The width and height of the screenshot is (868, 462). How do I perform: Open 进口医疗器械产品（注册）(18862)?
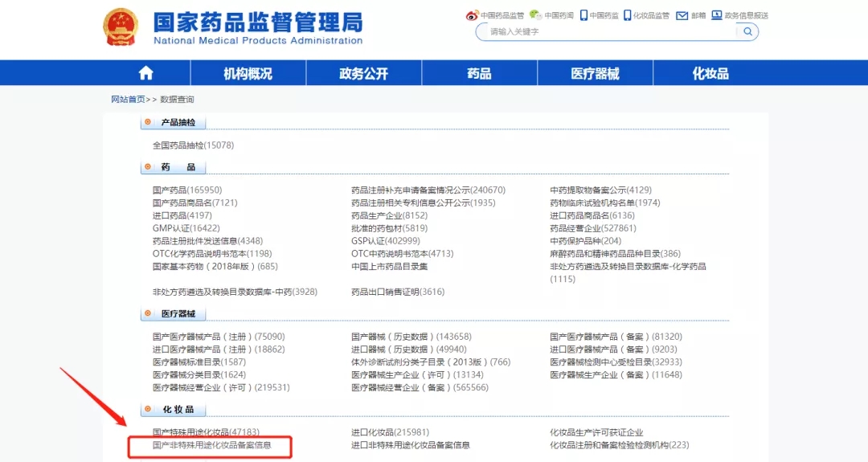[219, 350]
